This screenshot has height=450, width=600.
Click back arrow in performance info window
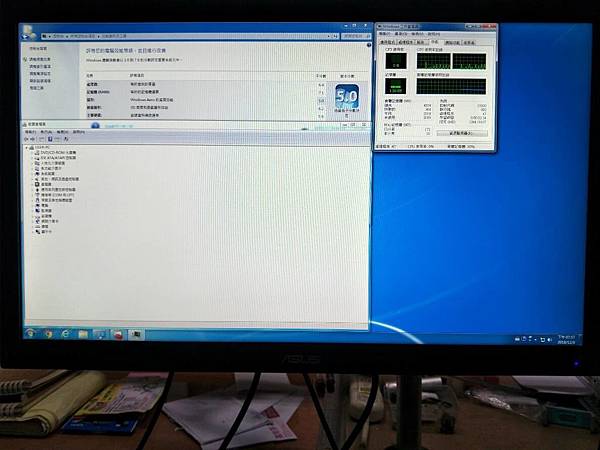point(26,36)
